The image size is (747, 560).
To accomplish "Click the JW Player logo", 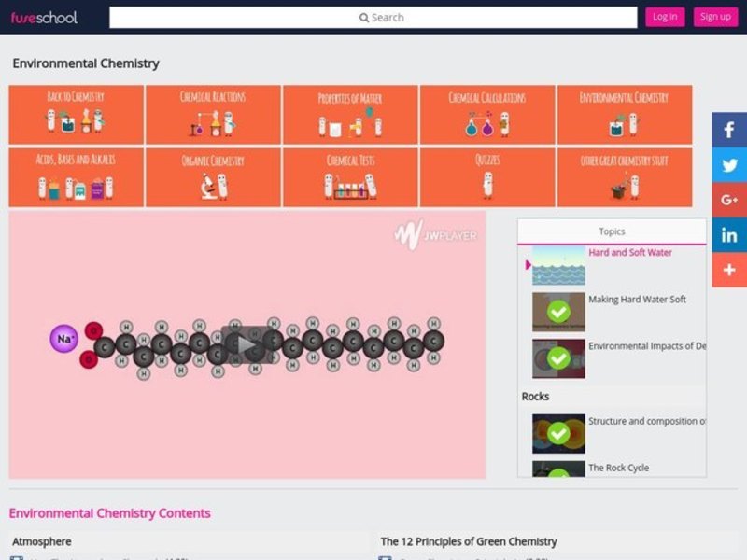I will [435, 234].
